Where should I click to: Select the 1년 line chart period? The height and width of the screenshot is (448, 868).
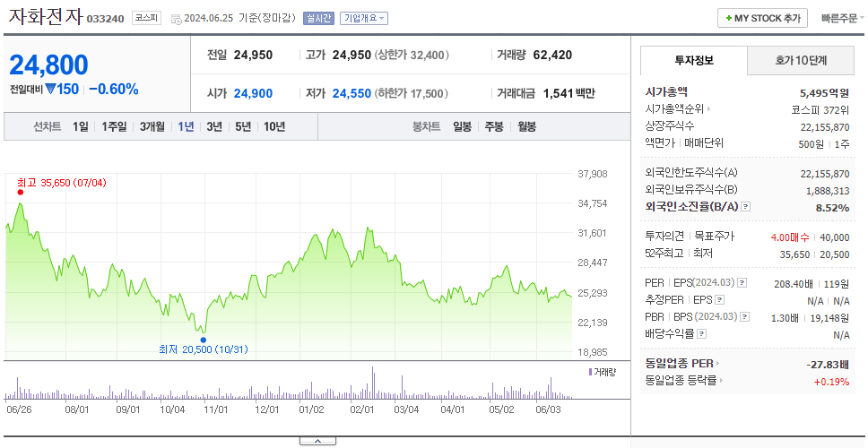tap(186, 126)
